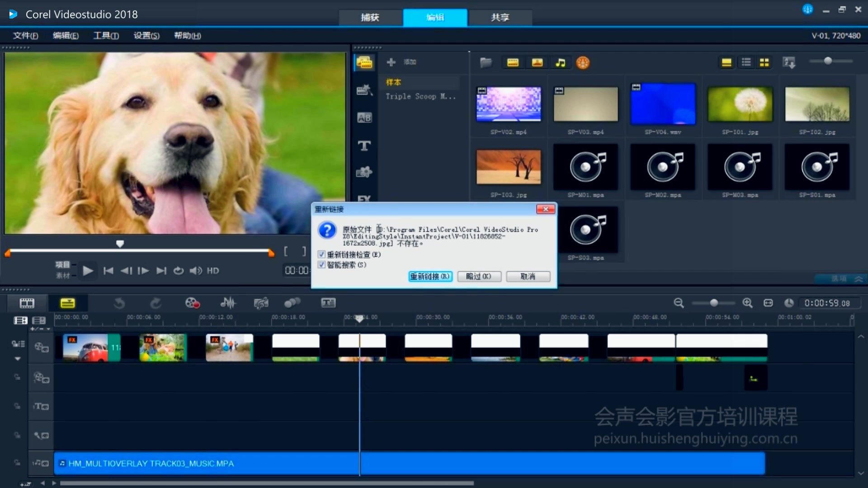Zoom in the timeline with magnifier

pos(747,303)
